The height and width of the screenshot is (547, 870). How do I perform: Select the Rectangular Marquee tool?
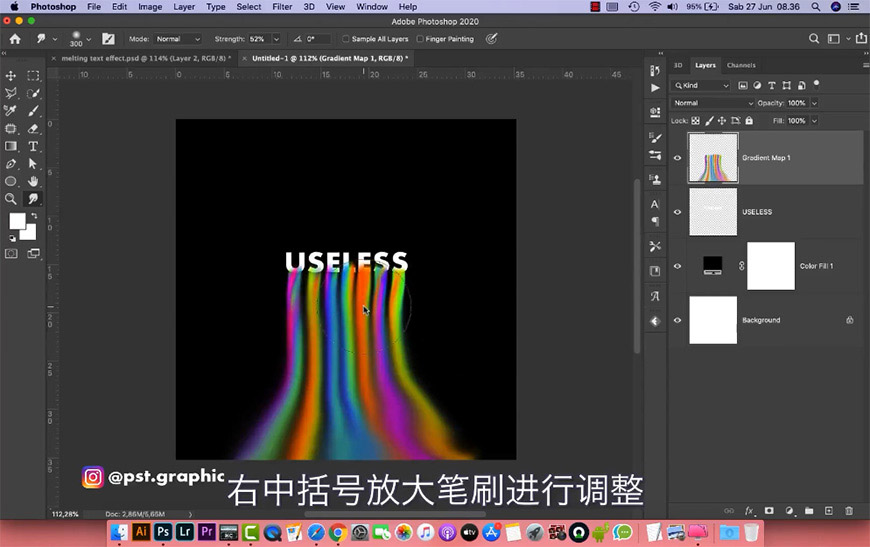pyautogui.click(x=33, y=76)
